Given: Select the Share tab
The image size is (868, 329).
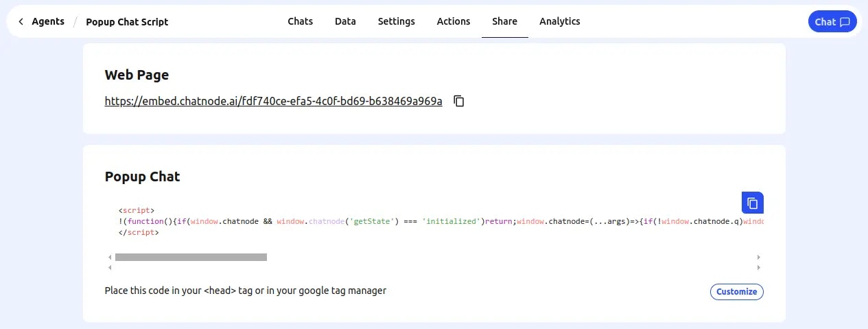Looking at the screenshot, I should (504, 21).
